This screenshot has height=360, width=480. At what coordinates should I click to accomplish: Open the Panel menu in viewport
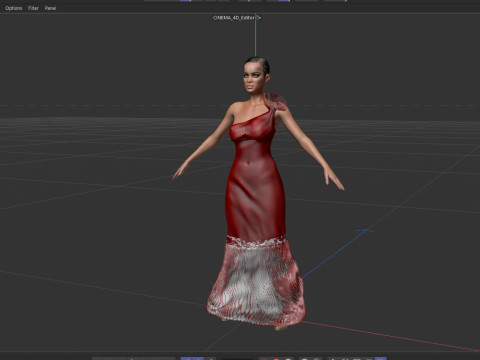pos(50,8)
